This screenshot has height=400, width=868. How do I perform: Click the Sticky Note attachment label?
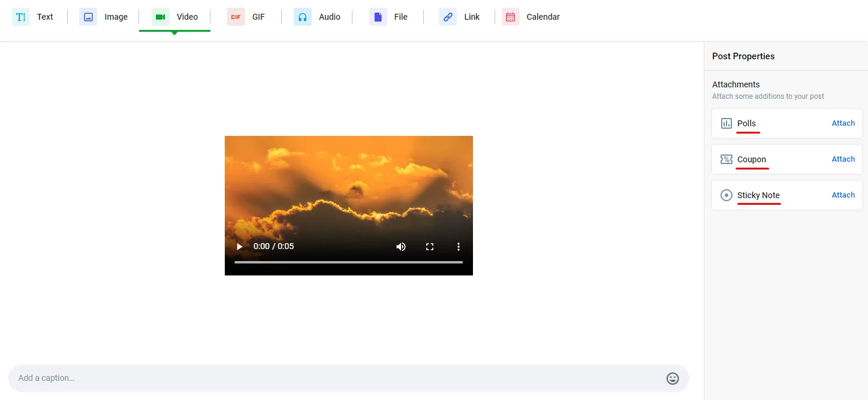pyautogui.click(x=758, y=195)
